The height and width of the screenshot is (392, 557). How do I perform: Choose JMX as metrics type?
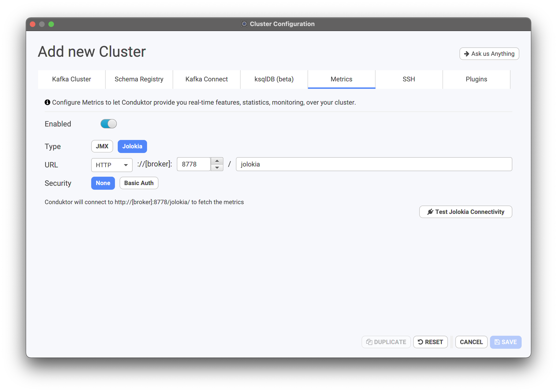(x=102, y=146)
